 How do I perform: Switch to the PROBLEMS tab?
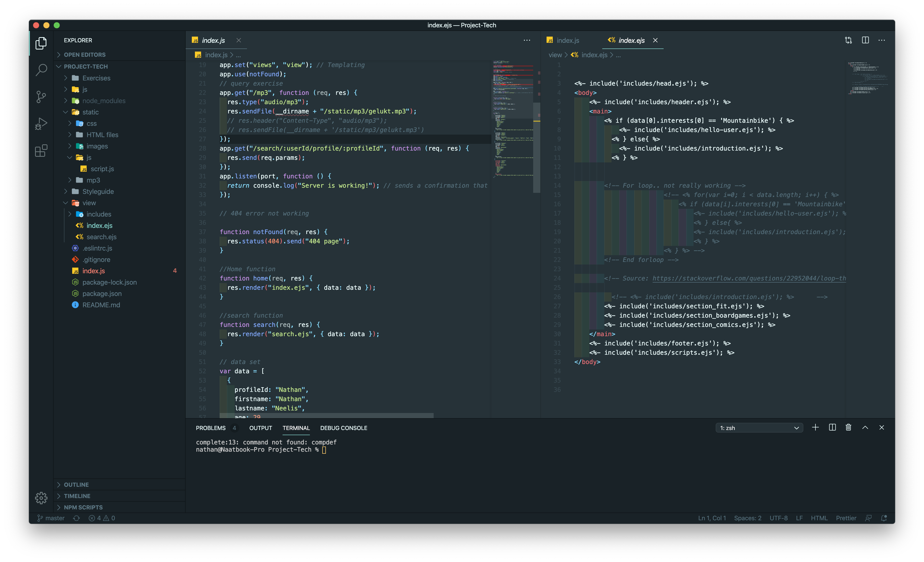pyautogui.click(x=210, y=428)
